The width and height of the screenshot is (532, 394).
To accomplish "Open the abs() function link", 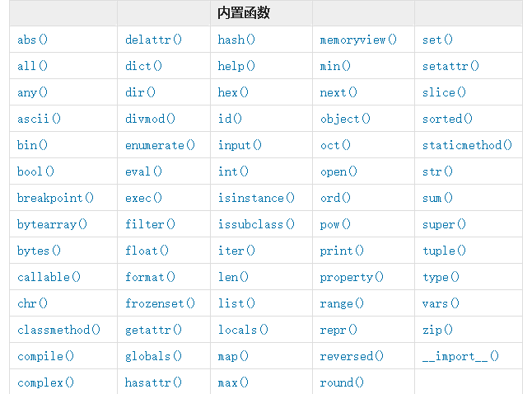I will tap(33, 40).
